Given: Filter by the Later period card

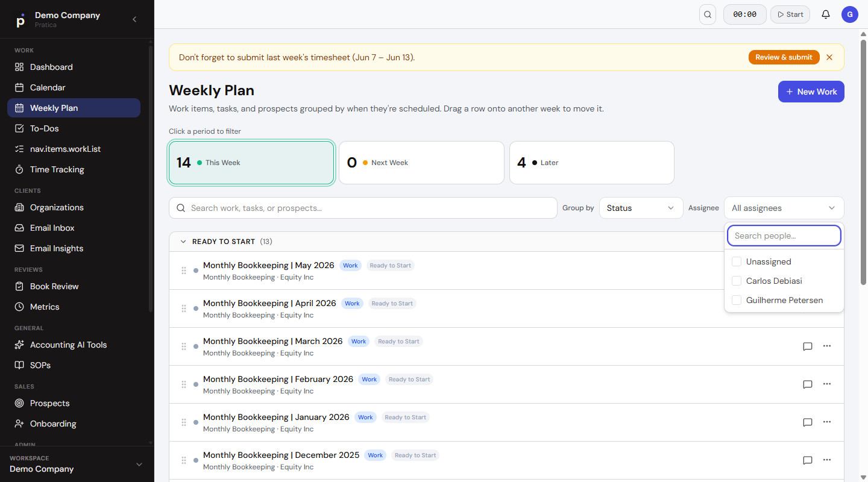Looking at the screenshot, I should (x=591, y=163).
